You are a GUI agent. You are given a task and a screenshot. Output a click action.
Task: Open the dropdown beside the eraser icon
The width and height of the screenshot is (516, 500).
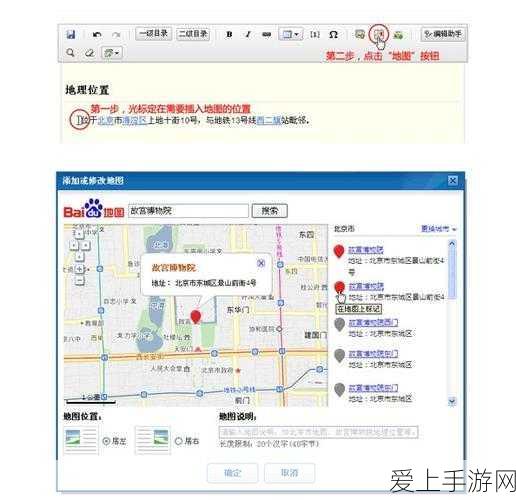tap(112, 53)
